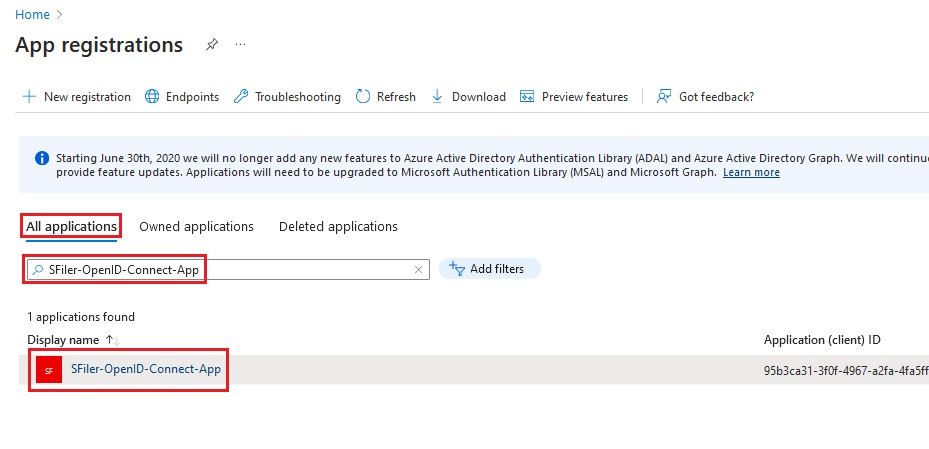Screen dimensions: 929x449
Task: Clear the search box with X
Action: [x=418, y=270]
